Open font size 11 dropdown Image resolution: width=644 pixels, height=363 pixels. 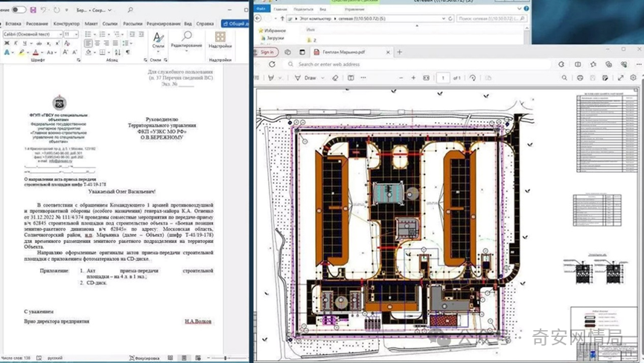[x=77, y=34]
